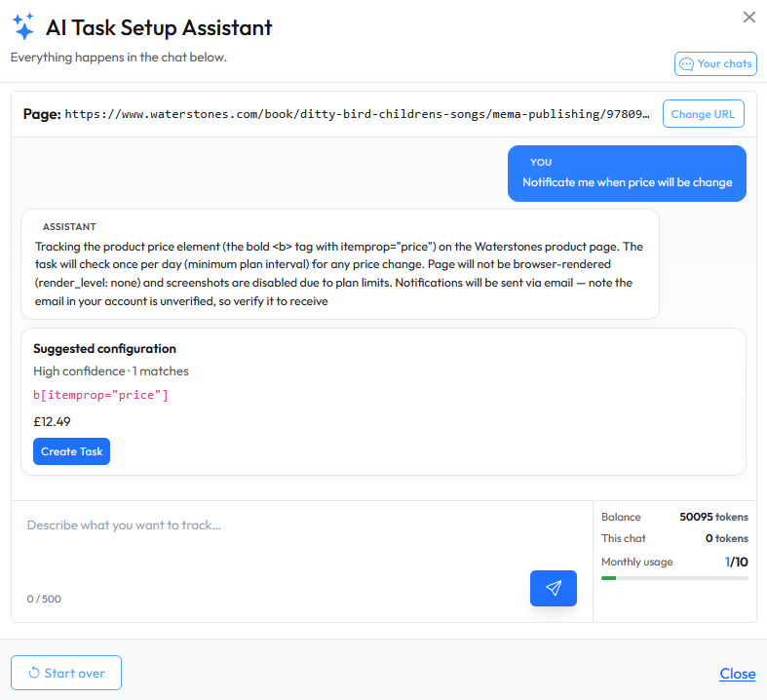This screenshot has height=700, width=767.
Task: Close the dialog with the X icon
Action: pyautogui.click(x=748, y=18)
